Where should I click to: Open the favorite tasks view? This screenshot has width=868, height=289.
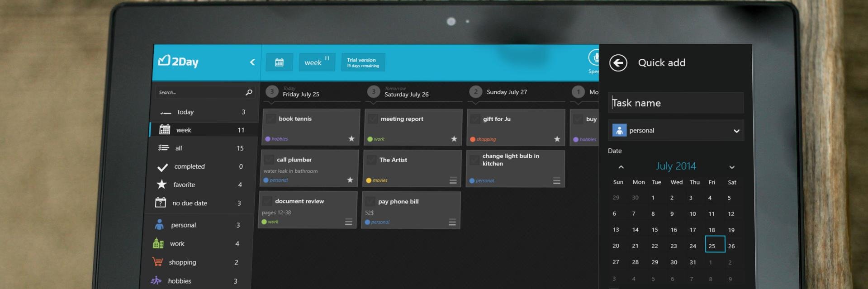tap(199, 185)
